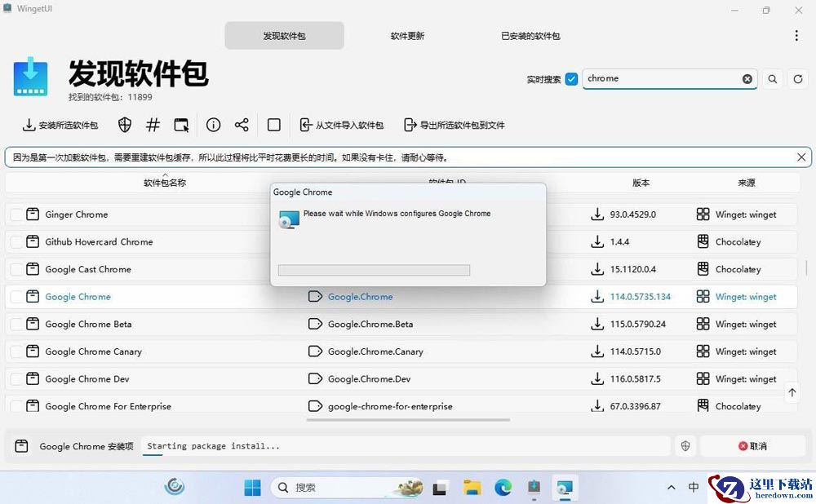Open the package info icon

tap(213, 125)
